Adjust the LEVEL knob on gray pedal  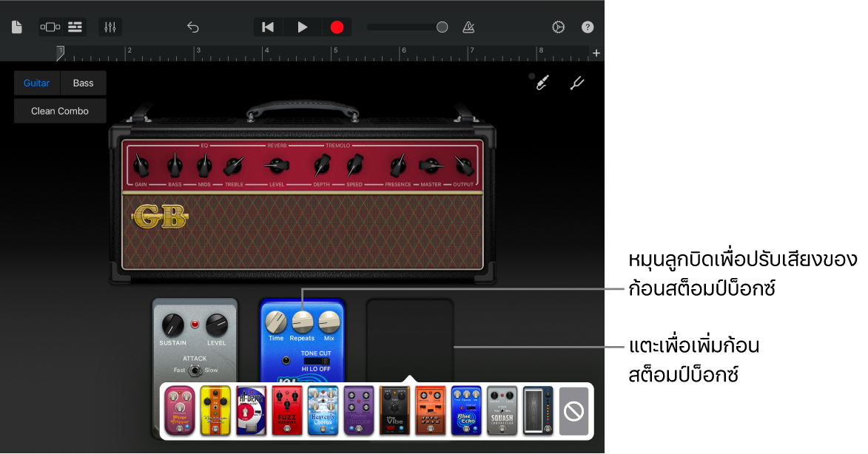click(x=217, y=325)
